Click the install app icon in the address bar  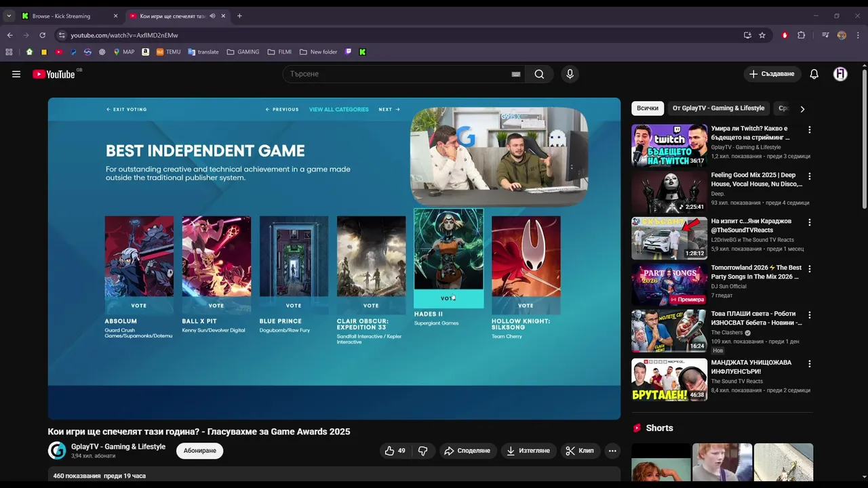click(x=747, y=35)
